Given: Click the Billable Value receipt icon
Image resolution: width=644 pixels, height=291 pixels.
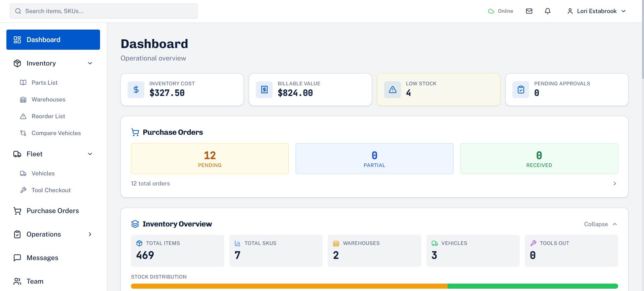Looking at the screenshot, I should 264,90.
